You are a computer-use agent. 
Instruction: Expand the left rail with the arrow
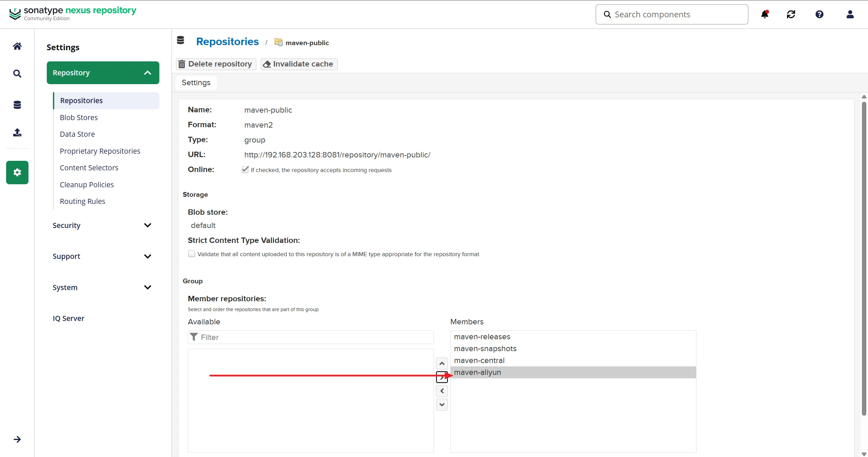point(17,439)
